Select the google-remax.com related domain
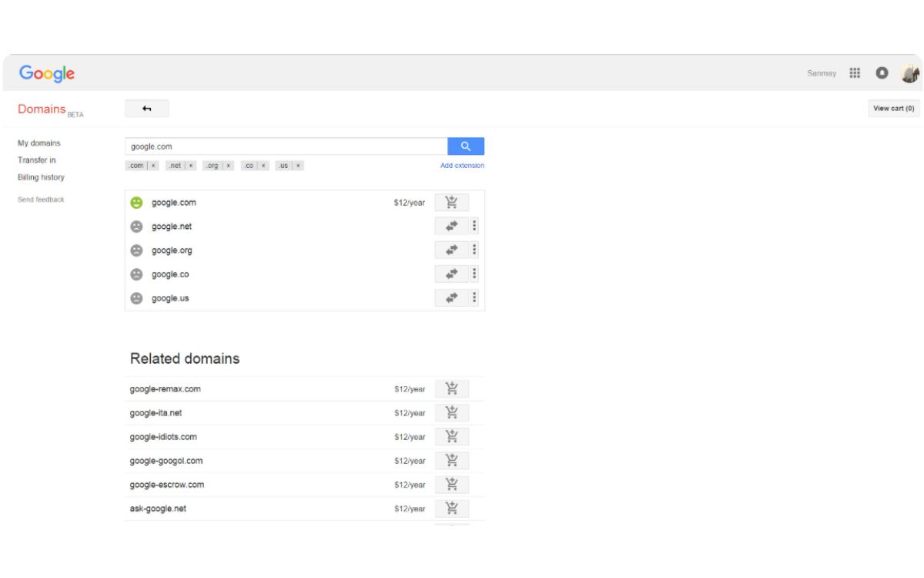The height and width of the screenshot is (578, 924). pos(166,389)
